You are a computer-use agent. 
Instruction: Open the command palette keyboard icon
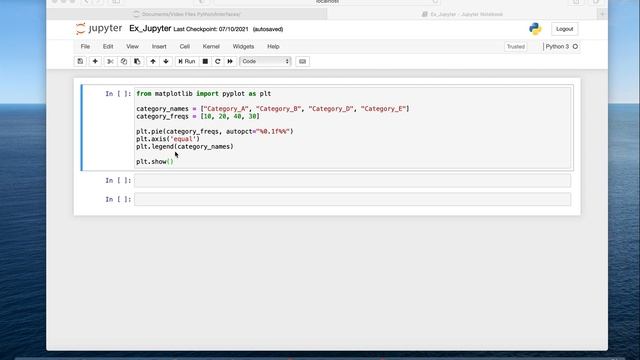(x=302, y=61)
